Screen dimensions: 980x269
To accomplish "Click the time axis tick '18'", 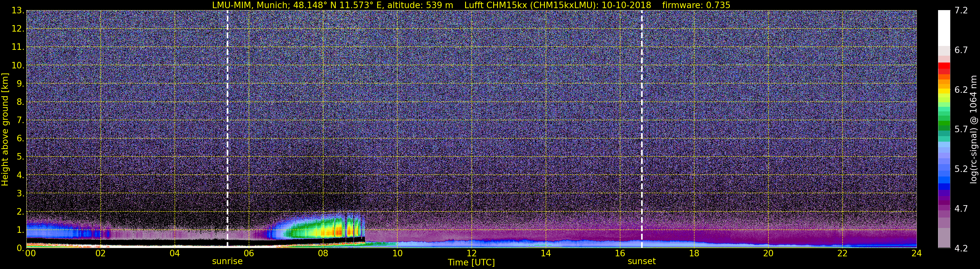I will coord(694,253).
